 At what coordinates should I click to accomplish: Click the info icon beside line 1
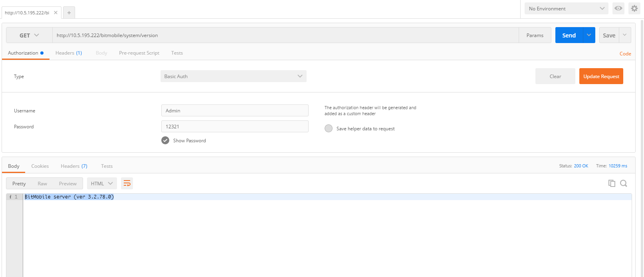(10, 197)
